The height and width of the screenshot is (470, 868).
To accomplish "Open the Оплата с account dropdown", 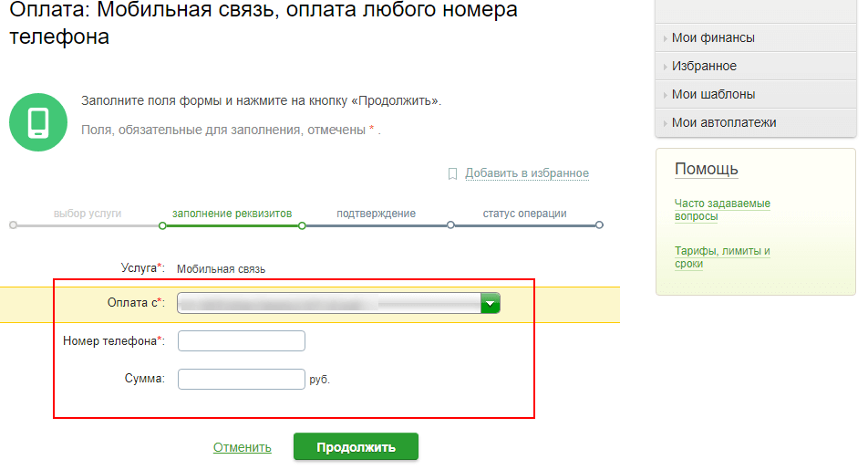I will coord(491,304).
